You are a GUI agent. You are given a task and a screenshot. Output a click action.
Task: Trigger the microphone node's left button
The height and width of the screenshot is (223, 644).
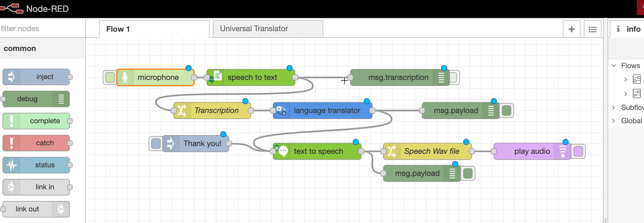coord(110,77)
